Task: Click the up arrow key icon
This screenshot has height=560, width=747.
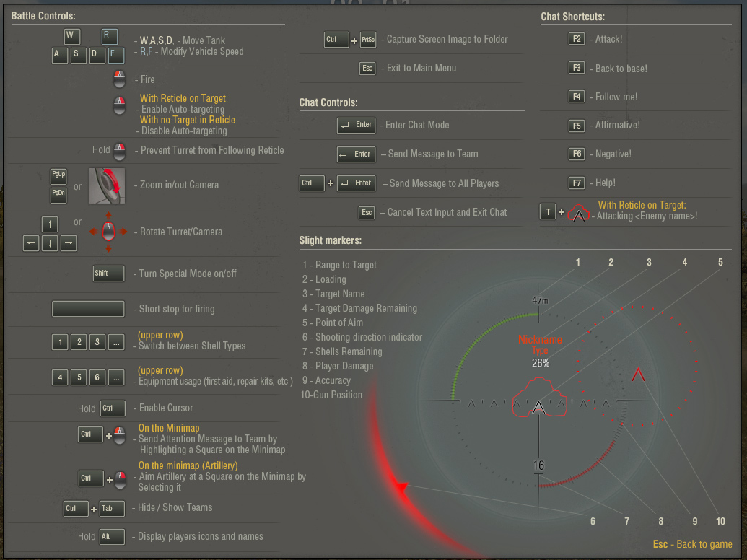Action: [x=50, y=224]
